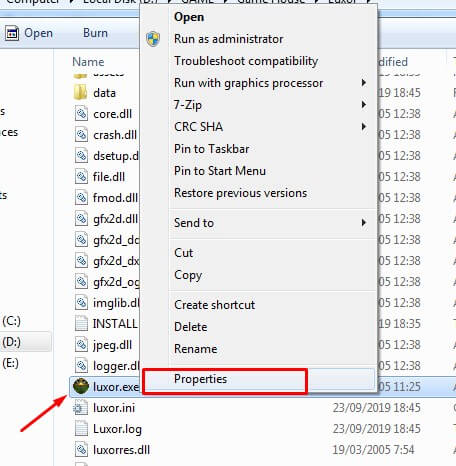Expand the 7-Zip submenu arrow

pyautogui.click(x=364, y=105)
